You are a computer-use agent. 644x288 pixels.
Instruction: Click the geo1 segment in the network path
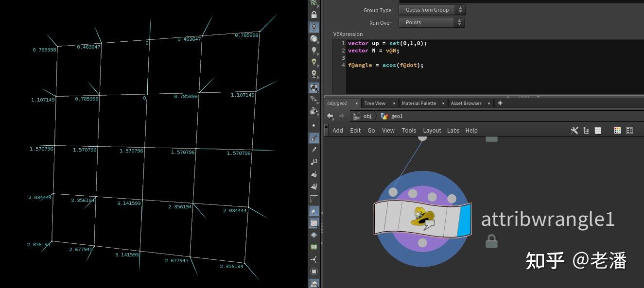coord(392,116)
